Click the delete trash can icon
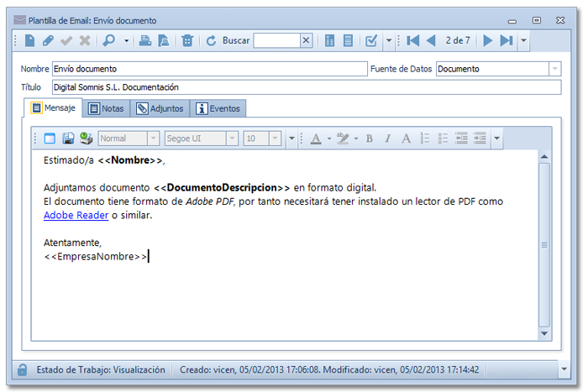583x392 pixels. (187, 40)
